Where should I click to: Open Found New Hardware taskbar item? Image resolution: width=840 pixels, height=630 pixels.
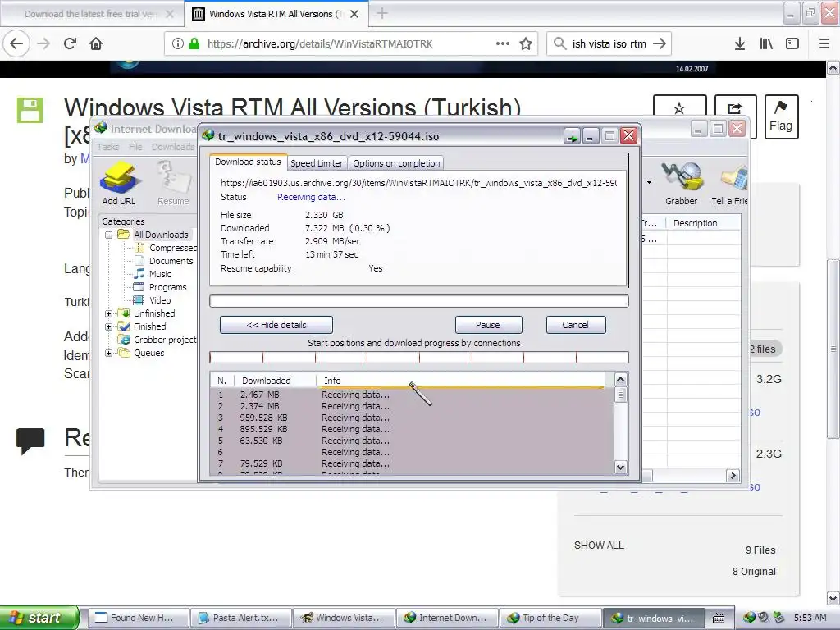tap(138, 618)
